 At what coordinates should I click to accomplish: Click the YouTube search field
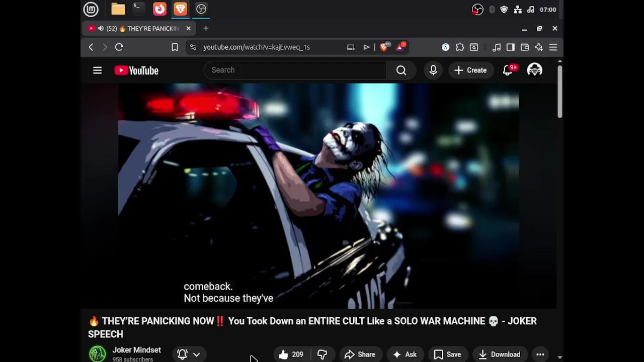tap(295, 70)
